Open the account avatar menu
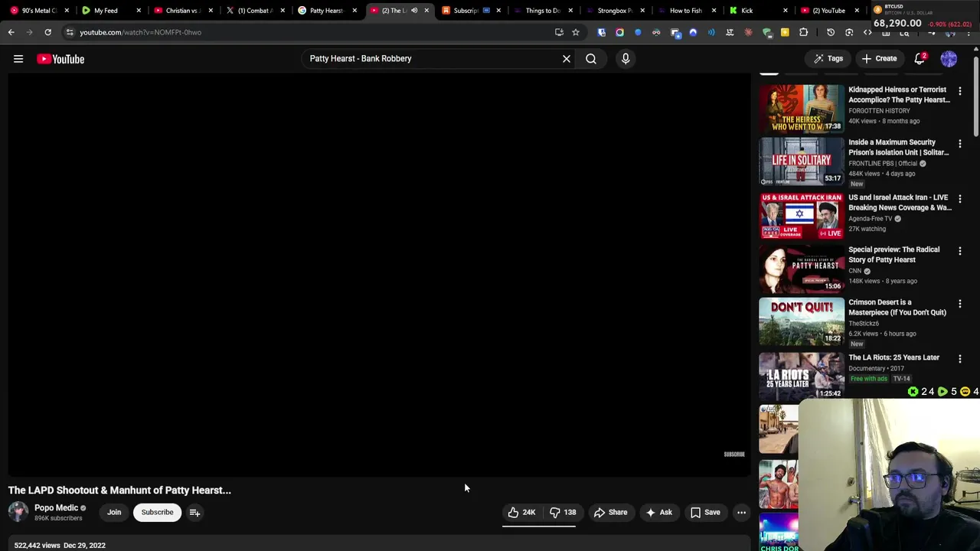980x551 pixels. coord(949,59)
